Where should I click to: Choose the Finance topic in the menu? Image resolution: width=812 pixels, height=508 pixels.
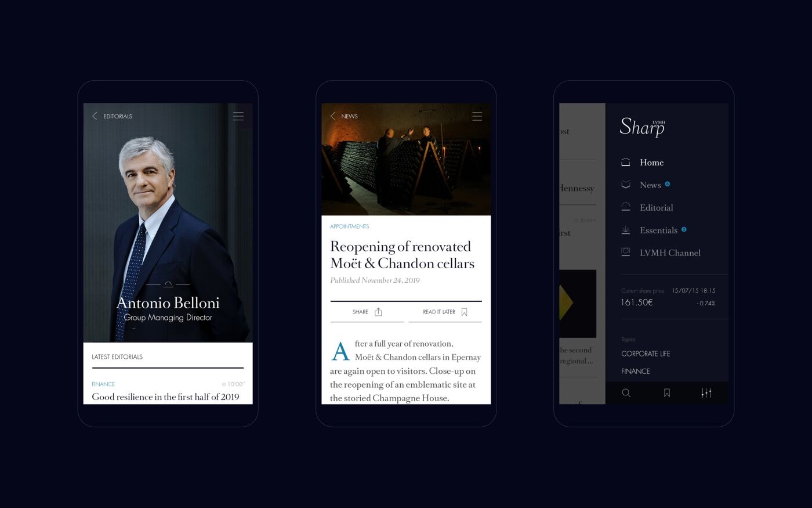[636, 372]
